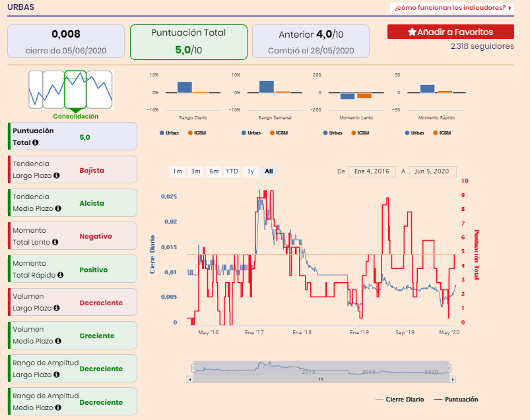Screen dimensions: 530x420
Task: Toggle IGBM series in Rango Semanal legend
Action: point(279,133)
